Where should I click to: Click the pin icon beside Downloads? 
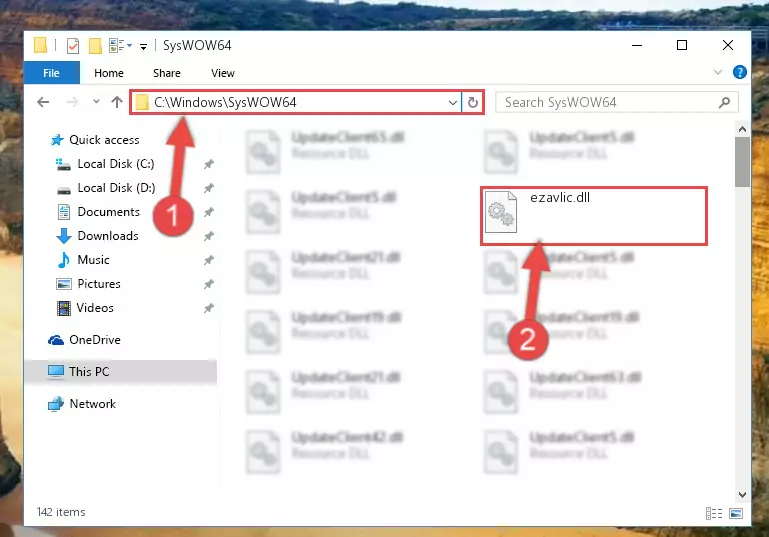[209, 236]
